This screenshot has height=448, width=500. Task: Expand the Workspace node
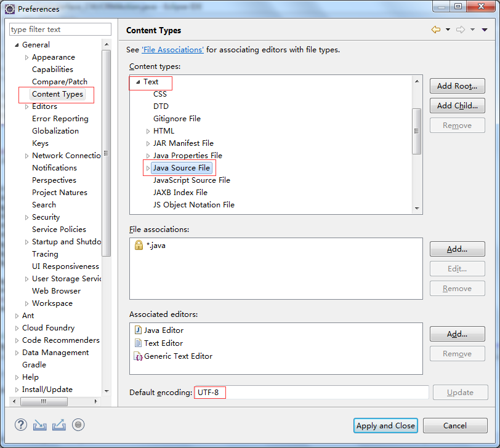coord(27,303)
